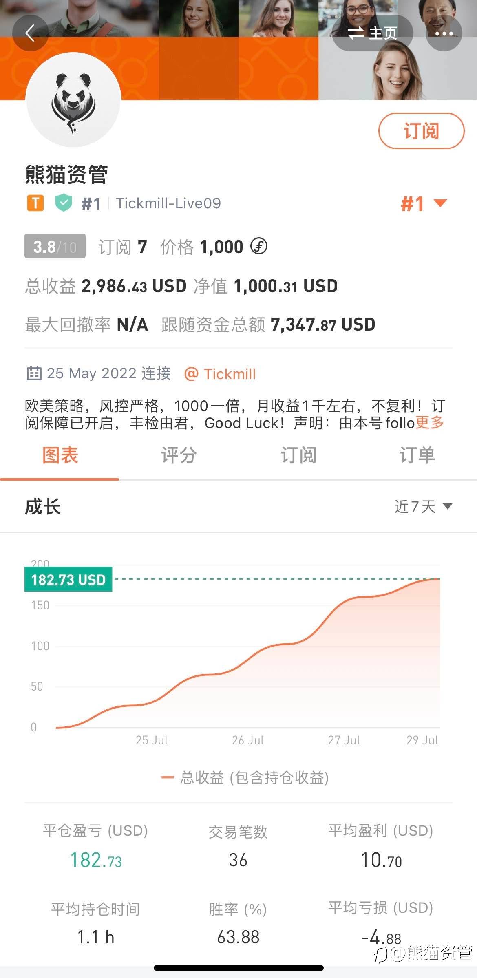
Task: Toggle the 总收益 chart legend series
Action: pos(245,778)
